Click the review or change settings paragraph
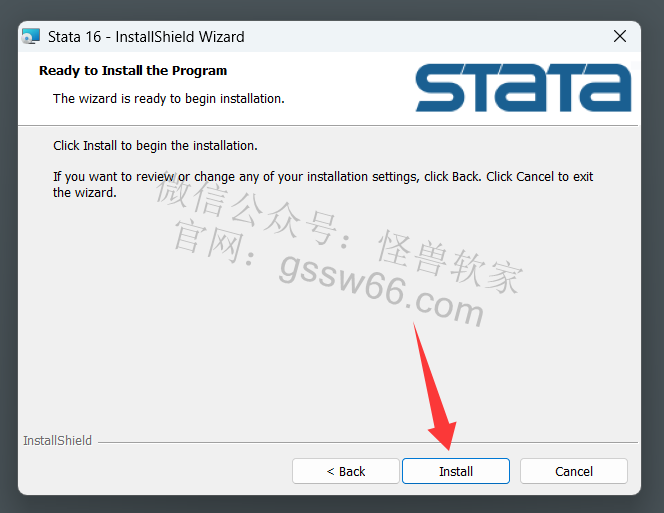This screenshot has width=664, height=513. [323, 184]
